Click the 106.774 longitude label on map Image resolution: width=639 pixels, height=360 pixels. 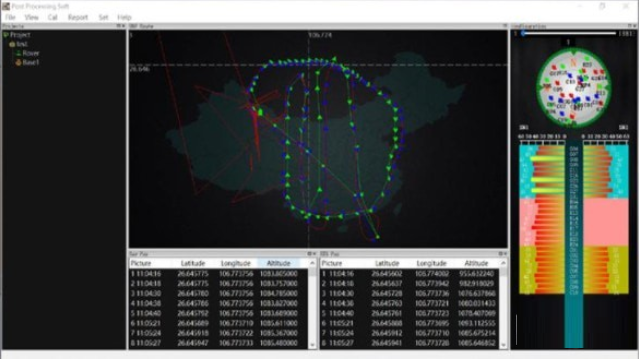click(x=320, y=35)
